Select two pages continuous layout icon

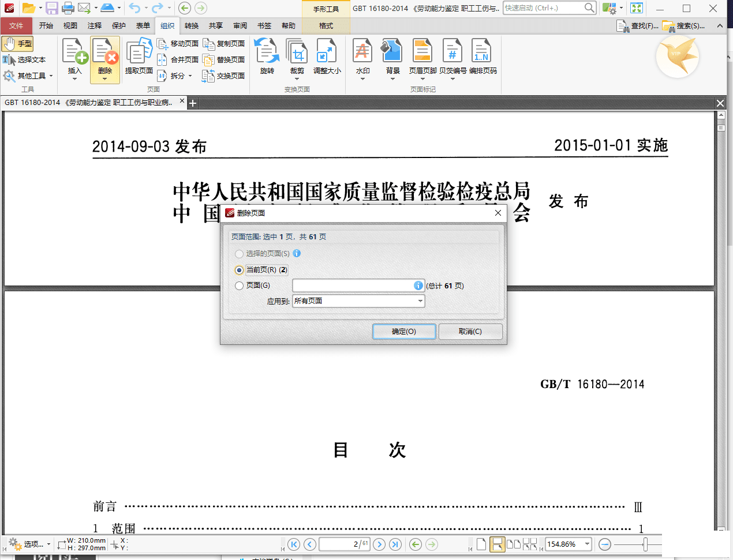coord(530,544)
